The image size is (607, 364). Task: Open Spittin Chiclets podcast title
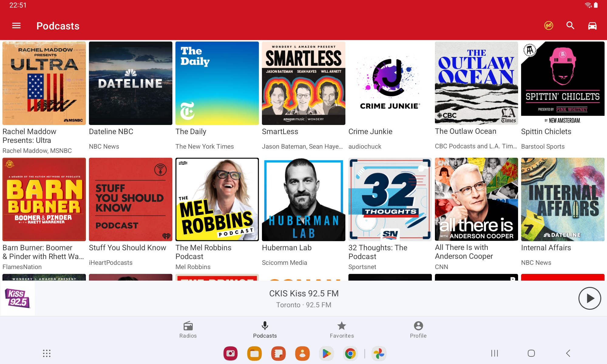546,132
